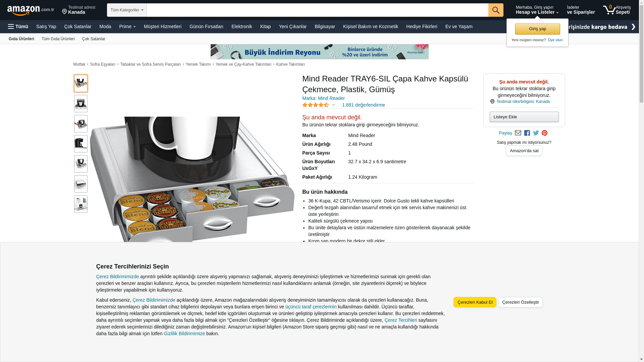Share product on Pinterest icon

[544, 133]
